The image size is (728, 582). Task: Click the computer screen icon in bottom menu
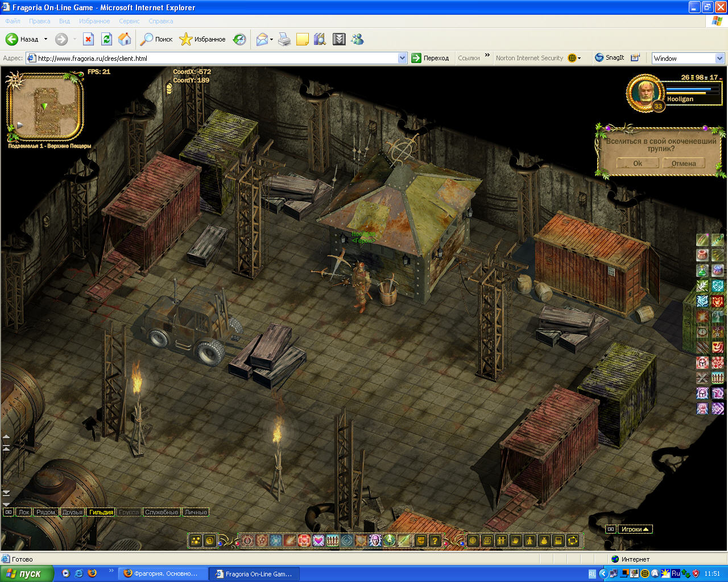pyautogui.click(x=558, y=541)
